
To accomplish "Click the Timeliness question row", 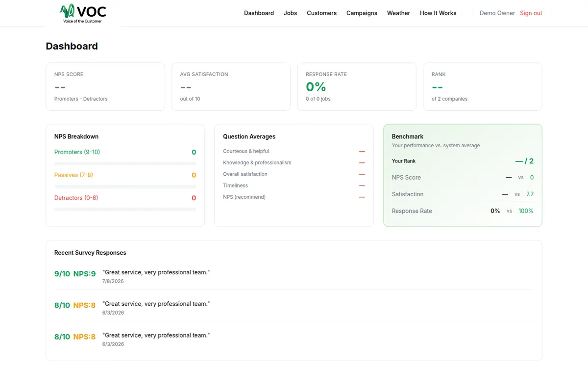I will pos(294,185).
